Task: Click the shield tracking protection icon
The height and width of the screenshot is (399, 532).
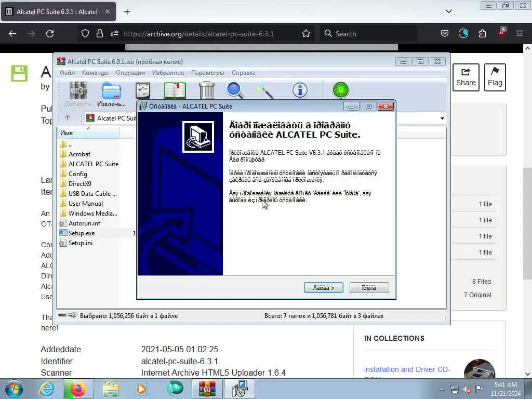Action: click(x=85, y=33)
